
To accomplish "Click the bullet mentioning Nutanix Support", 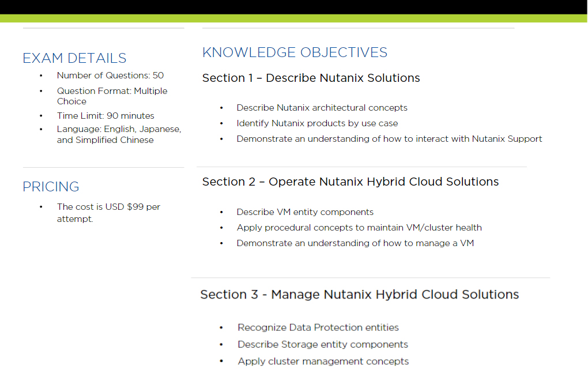I will (x=389, y=139).
